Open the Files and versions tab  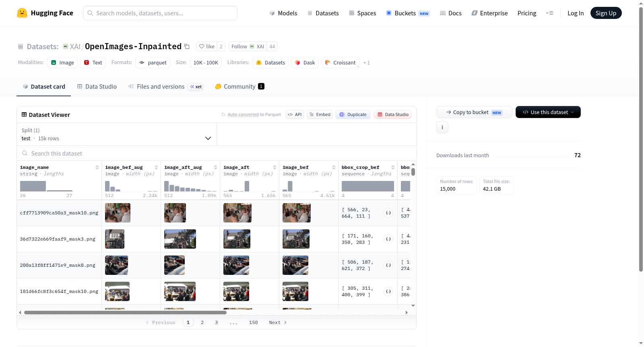[x=166, y=86]
